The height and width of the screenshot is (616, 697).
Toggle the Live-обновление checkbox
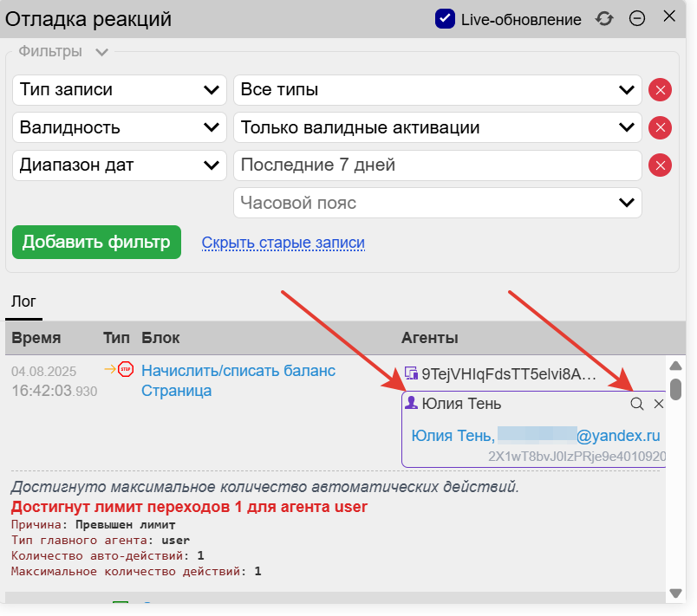[x=445, y=19]
